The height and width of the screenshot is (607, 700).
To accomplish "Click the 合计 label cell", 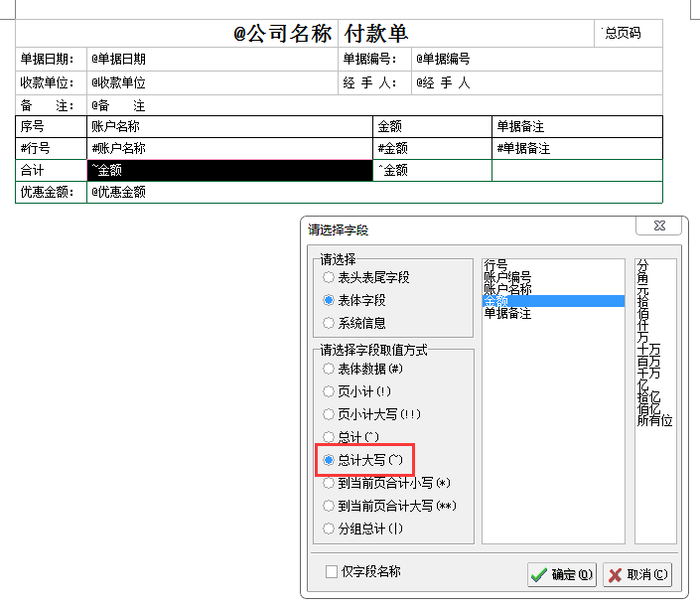I will (x=51, y=170).
